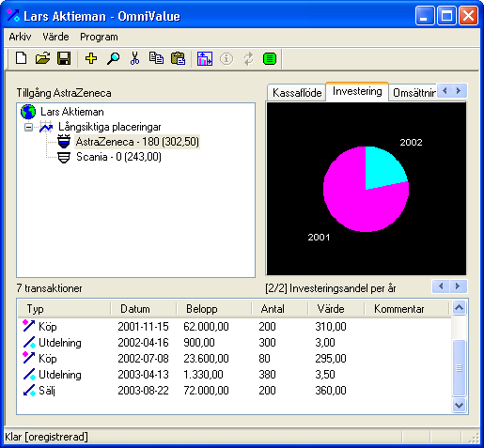Select the Scania asset in the tree
The width and height of the screenshot is (484, 448).
[x=118, y=157]
